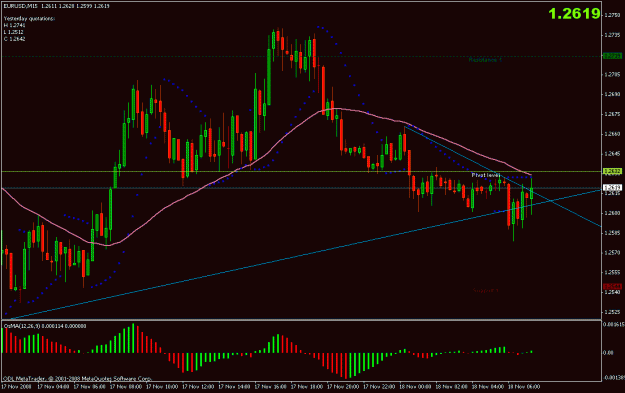Click the '18 Nov 00:00' time label
Screen dimensions: 625x393
(x=415, y=386)
